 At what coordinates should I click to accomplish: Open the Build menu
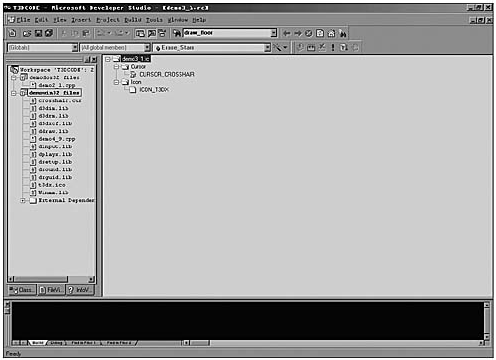point(133,20)
